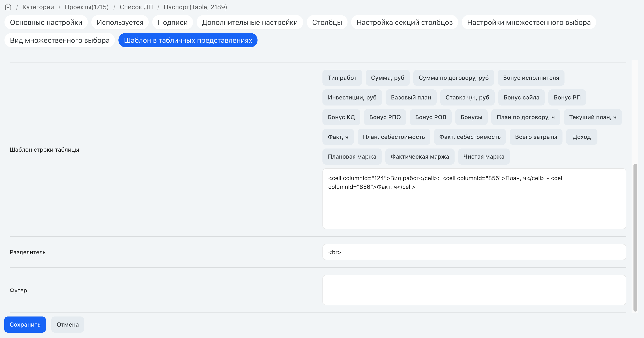Go to Список ДП breadcrumb
The height and width of the screenshot is (338, 644).
pyautogui.click(x=136, y=7)
